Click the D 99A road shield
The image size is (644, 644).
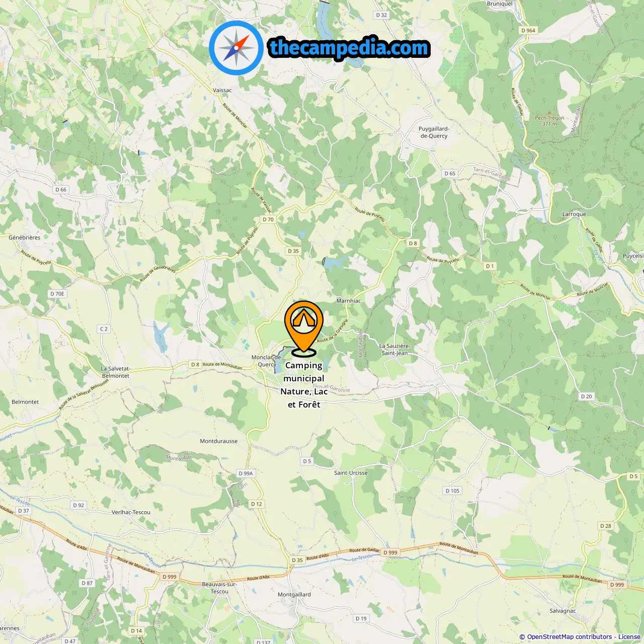(x=246, y=473)
